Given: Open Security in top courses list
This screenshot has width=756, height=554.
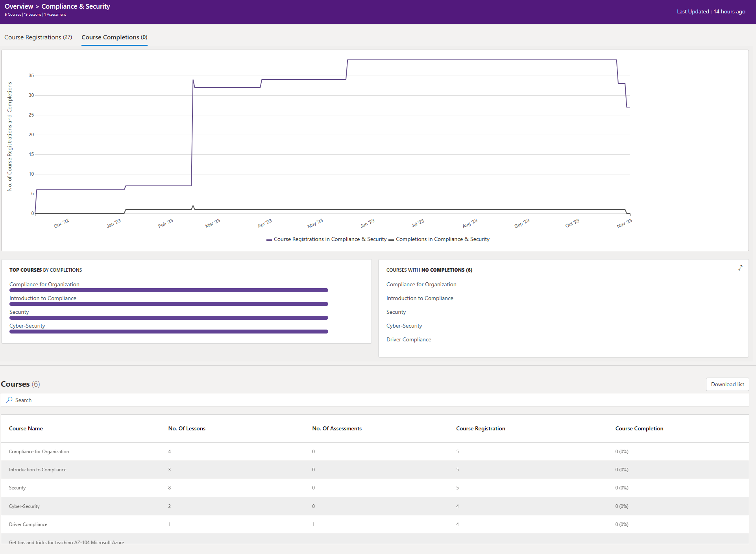Looking at the screenshot, I should (x=19, y=312).
